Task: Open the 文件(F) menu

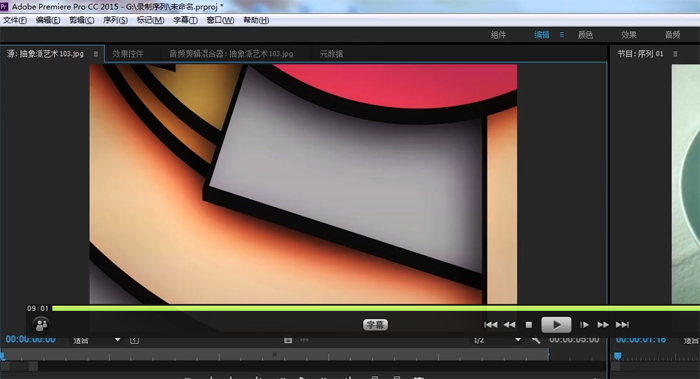Action: coord(15,20)
